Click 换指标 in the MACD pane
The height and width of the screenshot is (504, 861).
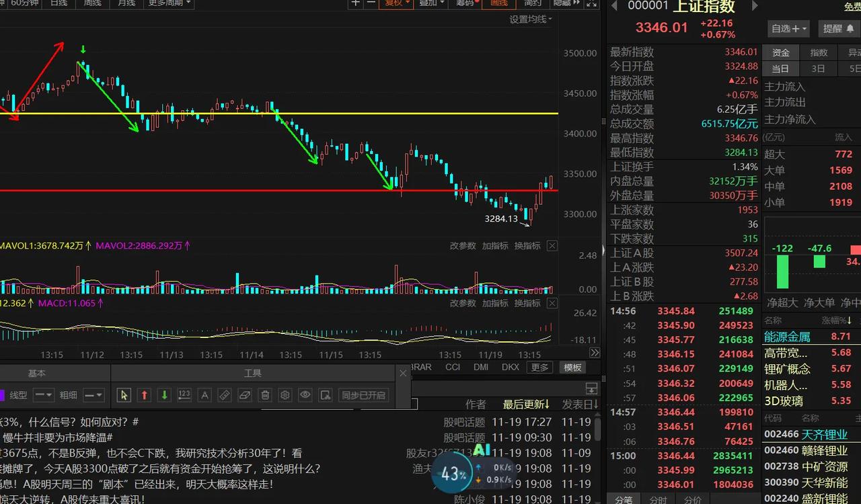[527, 303]
